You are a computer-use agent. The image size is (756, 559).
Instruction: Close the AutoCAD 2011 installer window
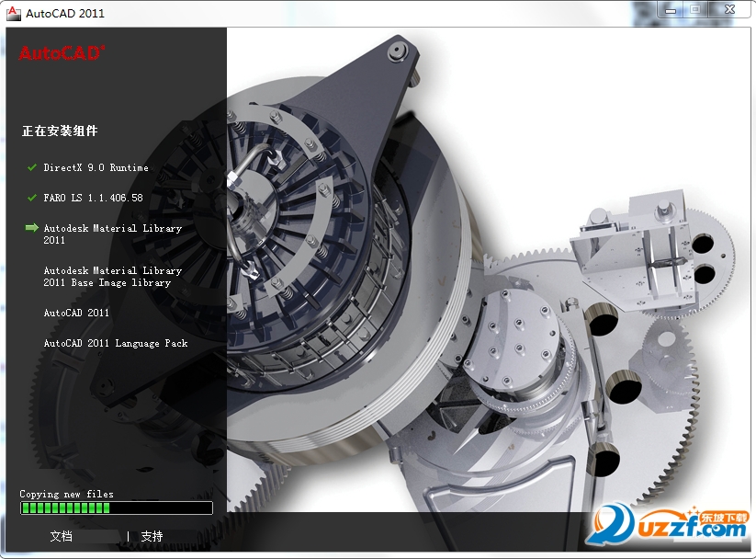click(729, 10)
